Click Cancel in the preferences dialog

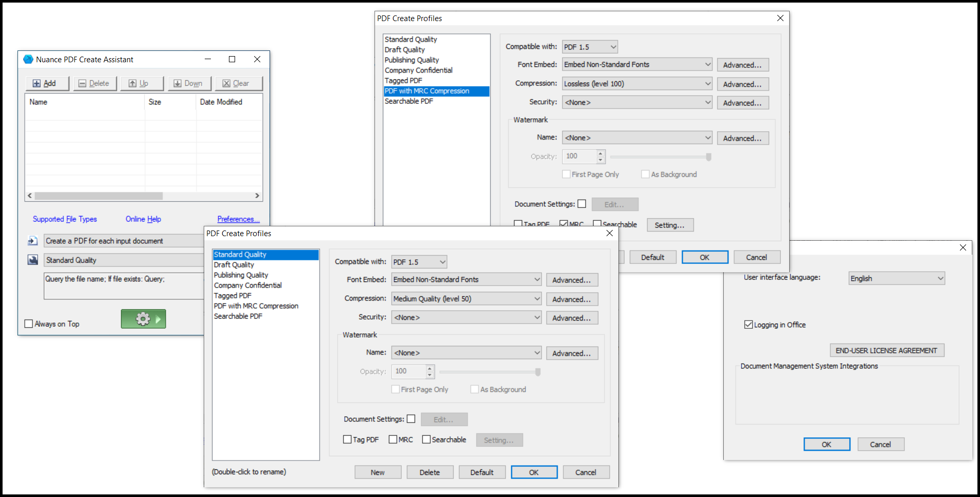pos(881,445)
